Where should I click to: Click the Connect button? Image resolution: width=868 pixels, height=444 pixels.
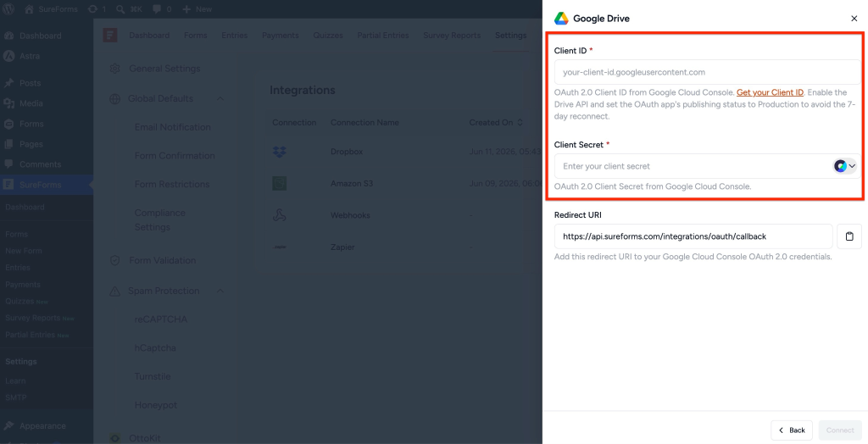840,430
